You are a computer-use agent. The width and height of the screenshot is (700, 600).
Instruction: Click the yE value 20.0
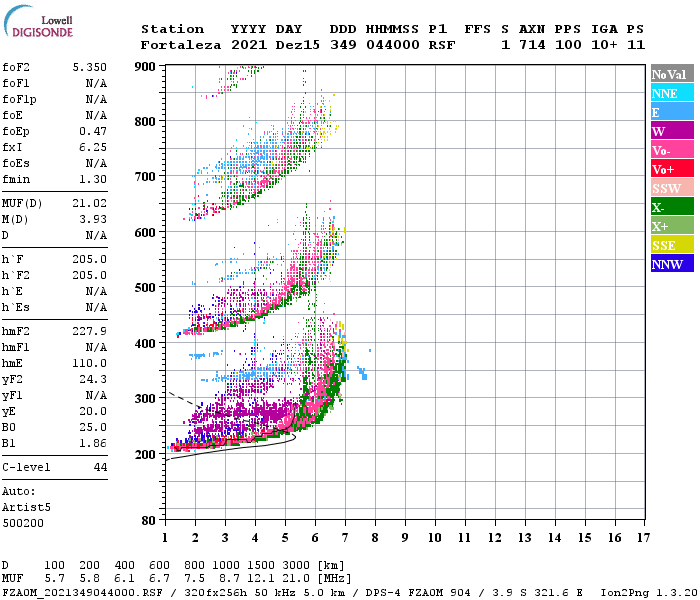[x=93, y=411]
